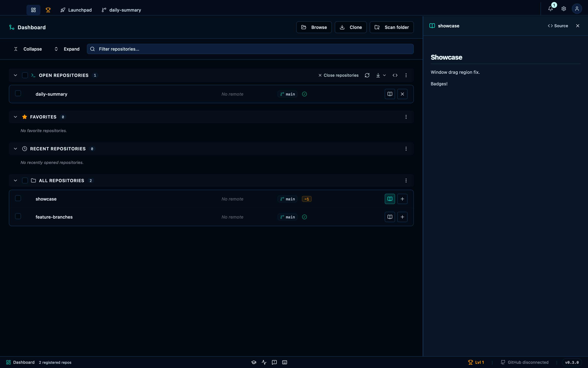Click the Lvl 1 trophy indicator
Image resolution: width=588 pixels, height=368 pixels.
[476, 362]
